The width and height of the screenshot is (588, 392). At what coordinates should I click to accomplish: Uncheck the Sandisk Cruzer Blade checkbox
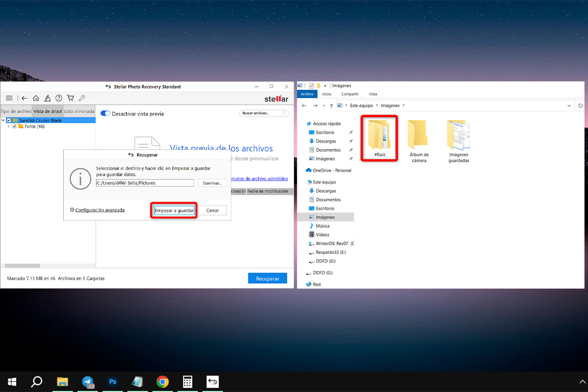[9, 121]
